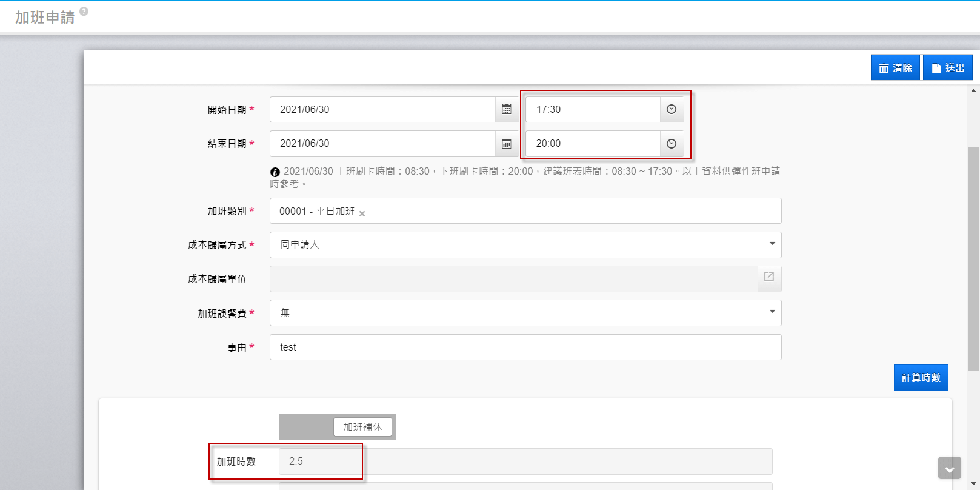Click the 清除 clear button
This screenshot has height=490, width=980.
click(895, 68)
